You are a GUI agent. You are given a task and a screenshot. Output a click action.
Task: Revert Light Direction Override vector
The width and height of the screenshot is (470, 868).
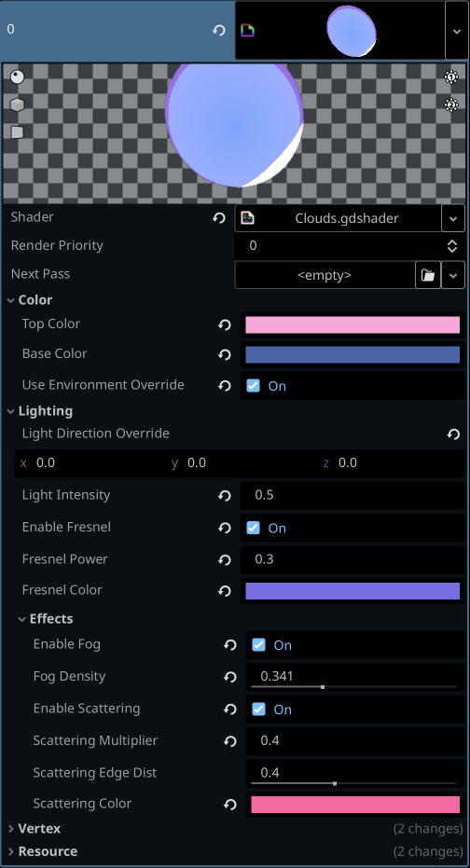click(x=453, y=434)
